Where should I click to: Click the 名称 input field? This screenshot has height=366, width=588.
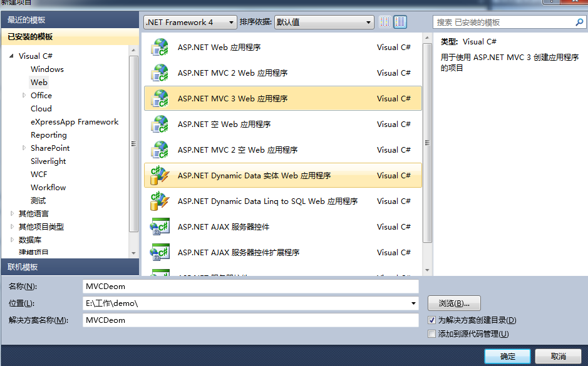point(250,287)
